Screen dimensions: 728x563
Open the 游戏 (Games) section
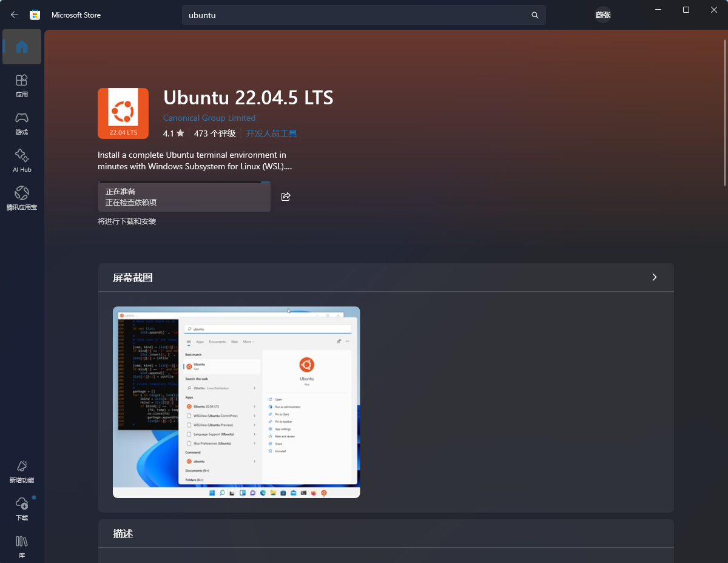[22, 123]
